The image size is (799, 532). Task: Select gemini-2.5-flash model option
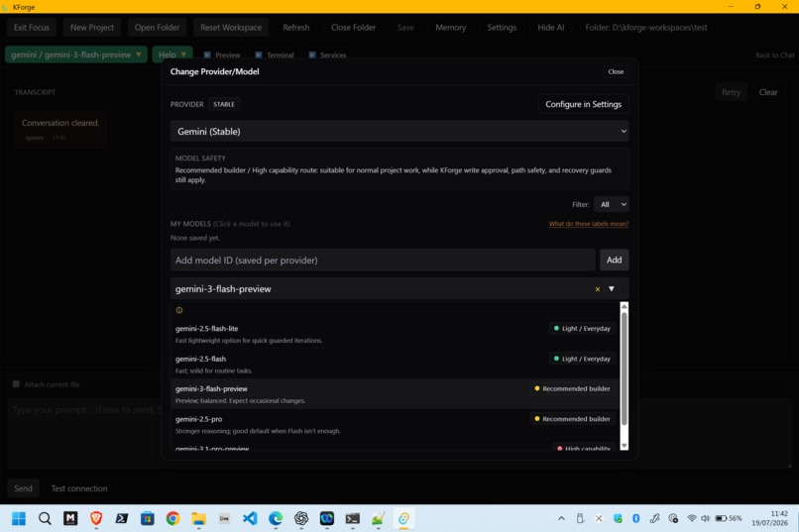coord(395,364)
